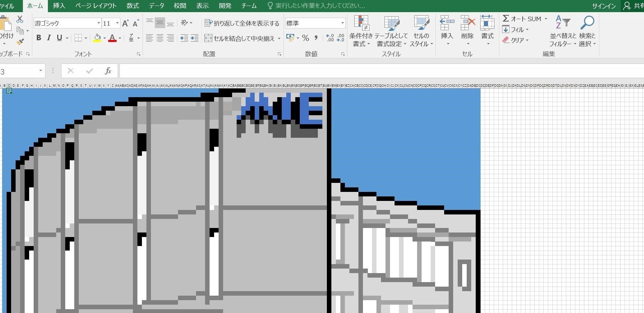644x313 pixels.
Task: Decrease decimal places
Action: (341, 38)
